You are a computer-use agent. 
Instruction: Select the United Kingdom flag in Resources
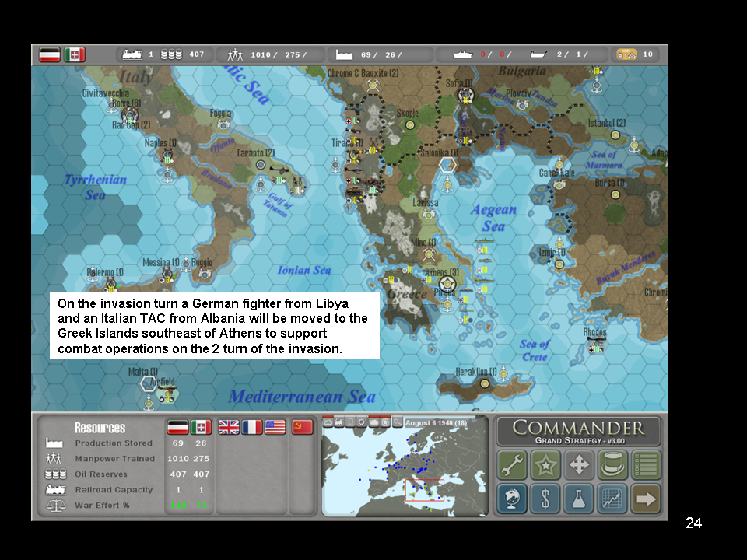pos(229,427)
